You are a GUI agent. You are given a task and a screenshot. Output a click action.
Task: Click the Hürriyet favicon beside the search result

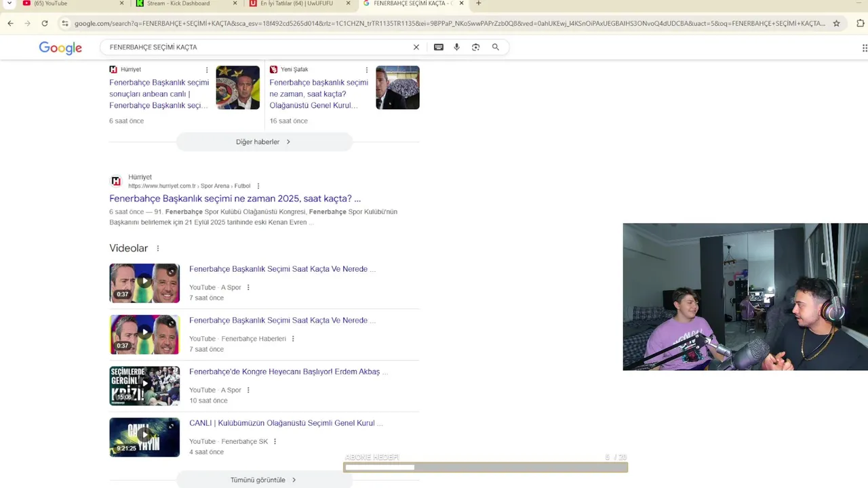pos(116,181)
